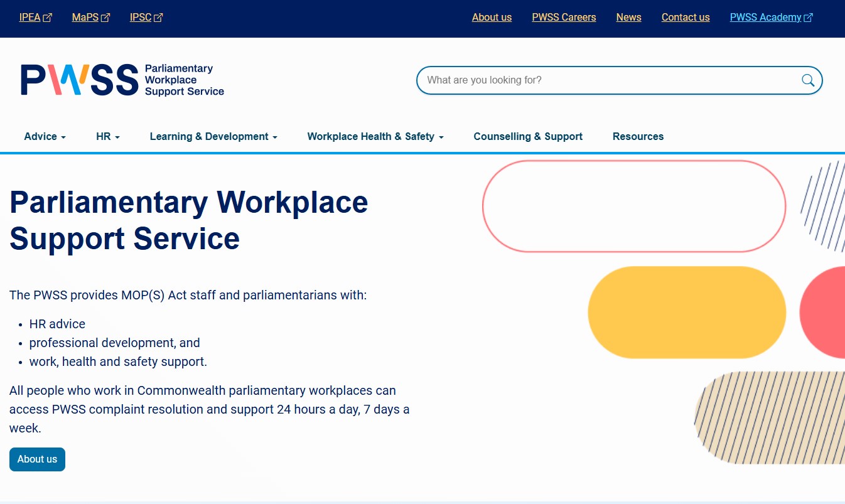This screenshot has width=845, height=504.
Task: Click the external link icon beside IPEA
Action: 47,17
